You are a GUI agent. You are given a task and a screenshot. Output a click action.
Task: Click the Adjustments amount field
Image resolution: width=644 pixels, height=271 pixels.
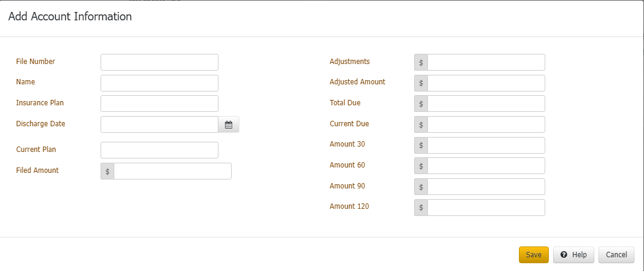tap(486, 62)
